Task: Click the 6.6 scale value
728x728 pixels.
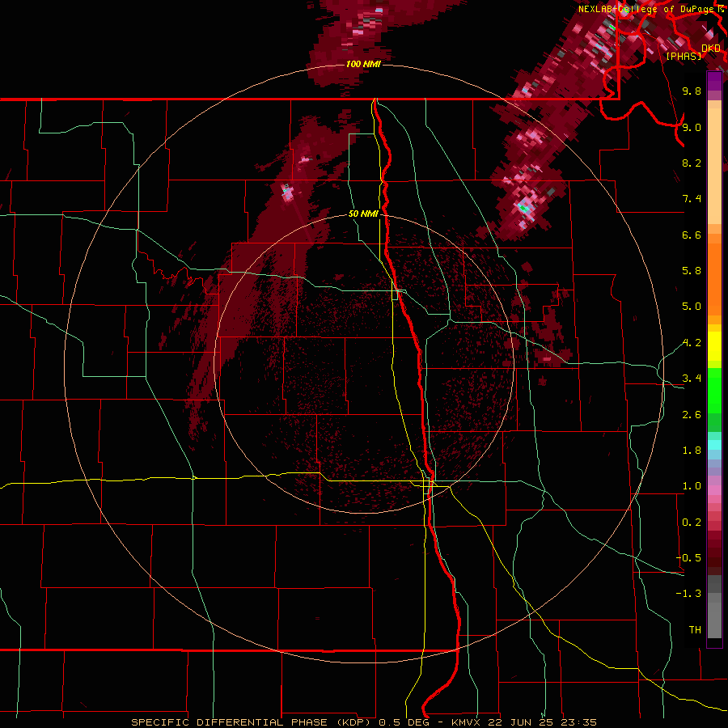Action: coord(692,235)
